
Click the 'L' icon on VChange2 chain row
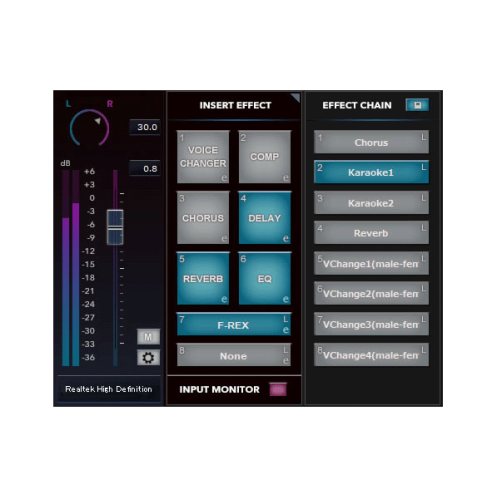click(423, 288)
